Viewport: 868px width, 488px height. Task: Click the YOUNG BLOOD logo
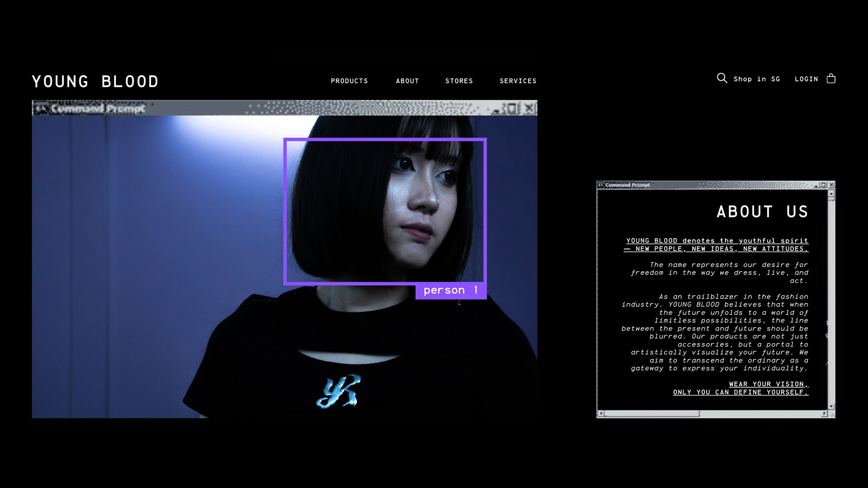point(95,81)
